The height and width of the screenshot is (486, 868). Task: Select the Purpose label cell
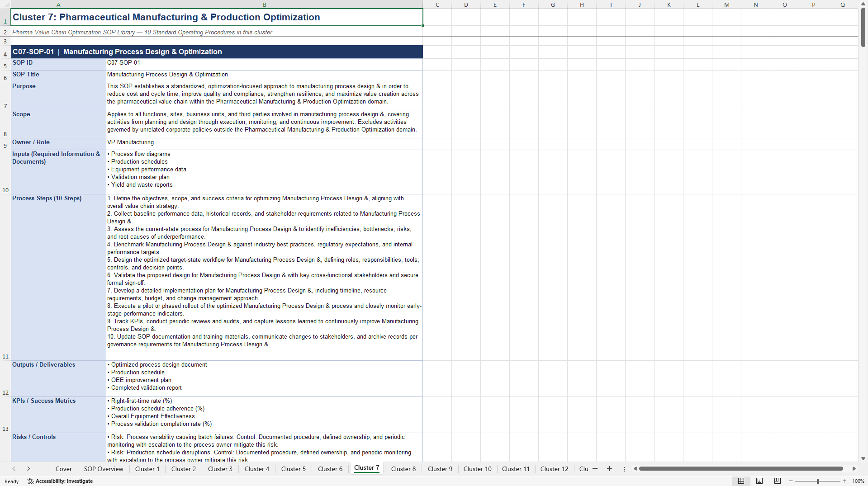(x=58, y=96)
